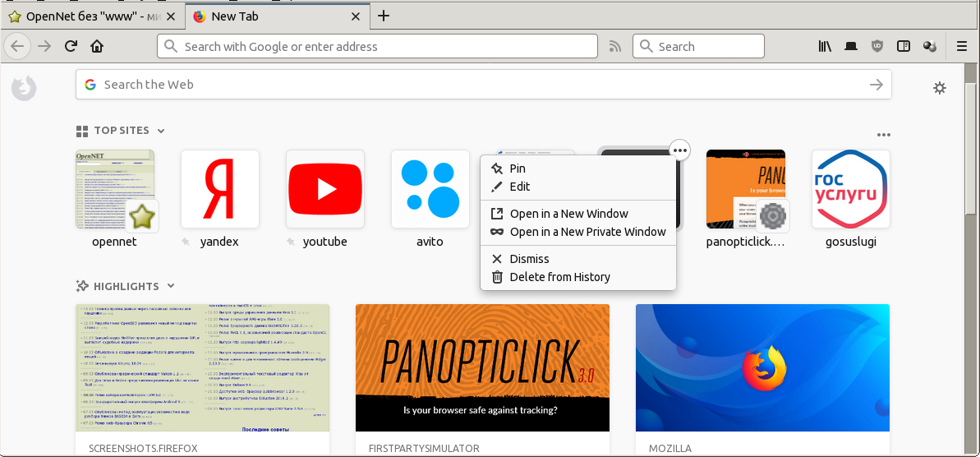
Task: Open the Library bookmarks icon
Action: 825,46
